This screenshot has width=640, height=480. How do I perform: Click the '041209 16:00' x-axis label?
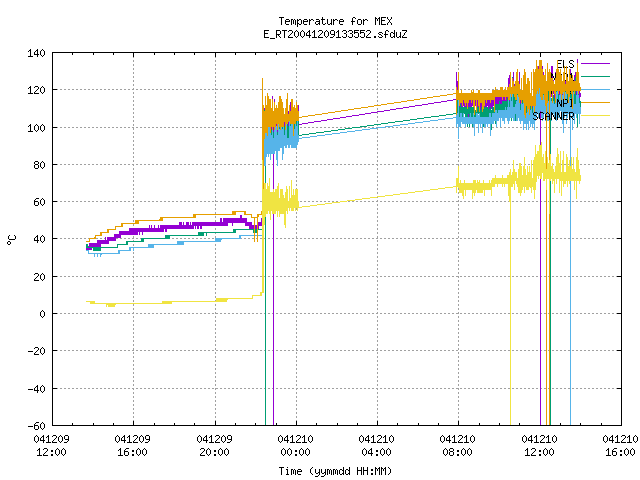[x=133, y=446]
